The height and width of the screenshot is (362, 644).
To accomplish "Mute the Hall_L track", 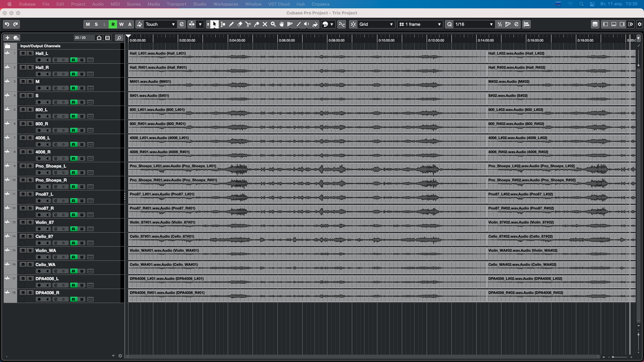I will click(23, 53).
